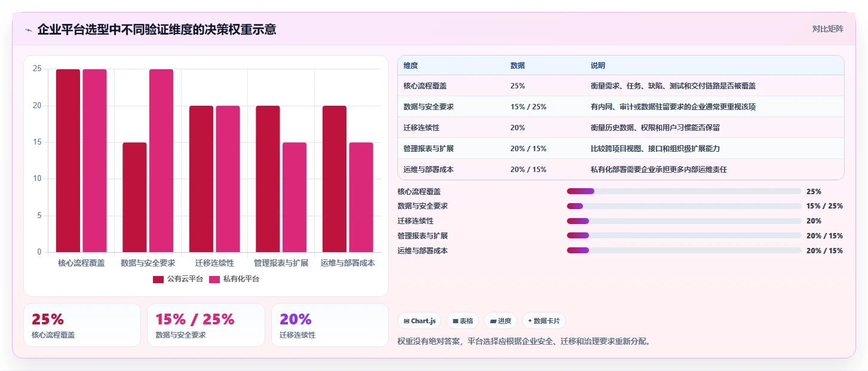Click the 私有化平台 bar for 数据与安全要求
The height and width of the screenshot is (371, 868).
pyautogui.click(x=161, y=161)
